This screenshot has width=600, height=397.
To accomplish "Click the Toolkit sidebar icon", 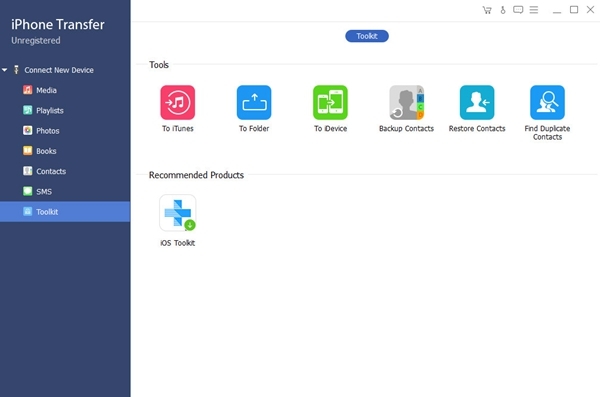I will pos(28,211).
